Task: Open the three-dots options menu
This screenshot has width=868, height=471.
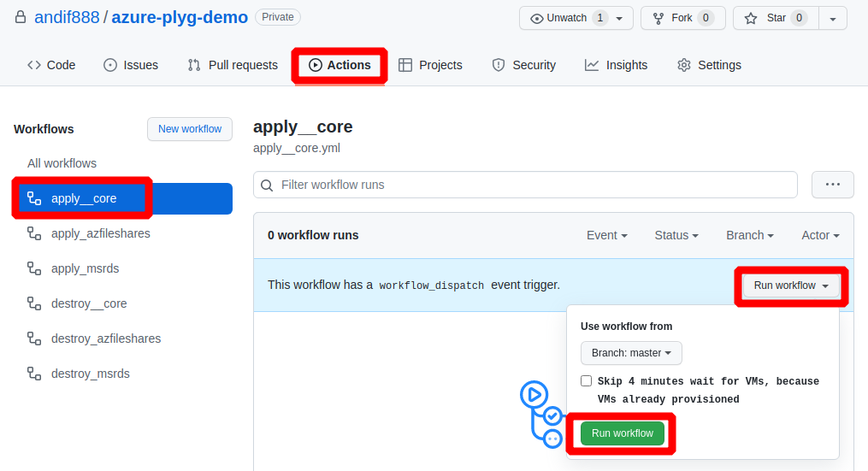Action: pos(833,185)
